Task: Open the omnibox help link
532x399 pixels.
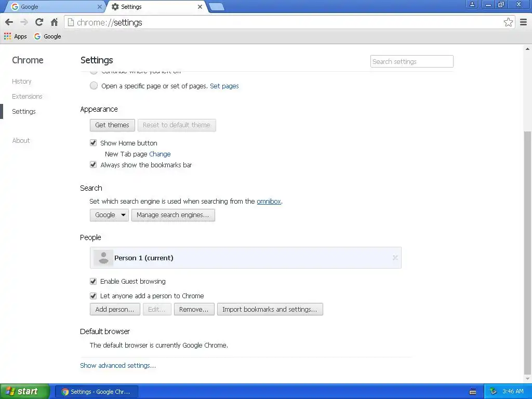Action: pos(269,201)
